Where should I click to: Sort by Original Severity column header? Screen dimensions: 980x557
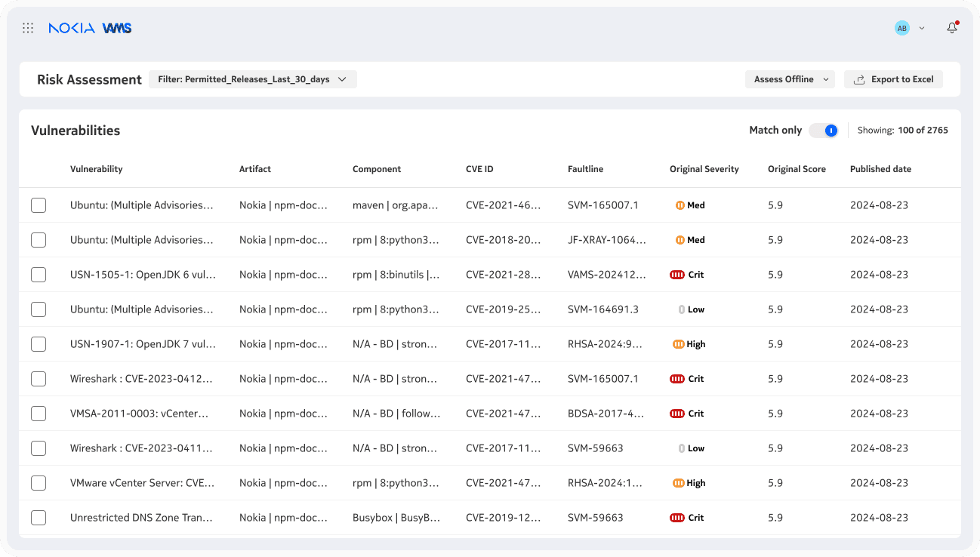click(x=704, y=169)
